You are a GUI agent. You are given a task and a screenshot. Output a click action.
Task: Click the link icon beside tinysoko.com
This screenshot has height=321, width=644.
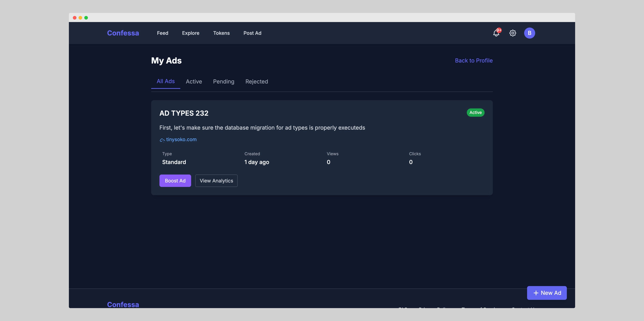click(162, 140)
